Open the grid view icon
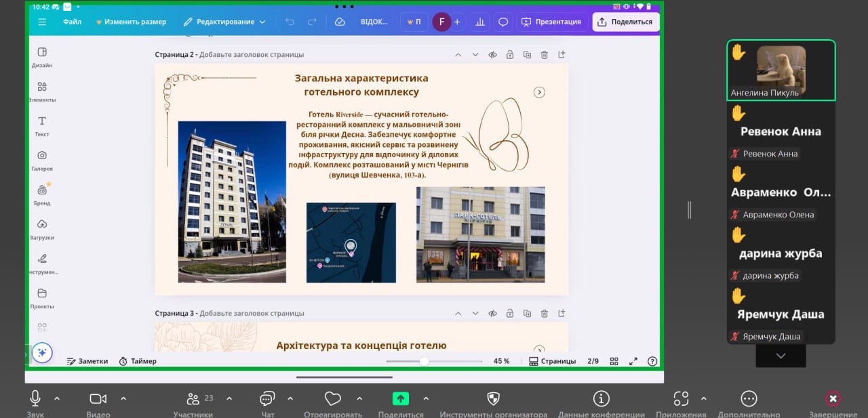Viewport: 868px width, 418px height. coord(614,361)
